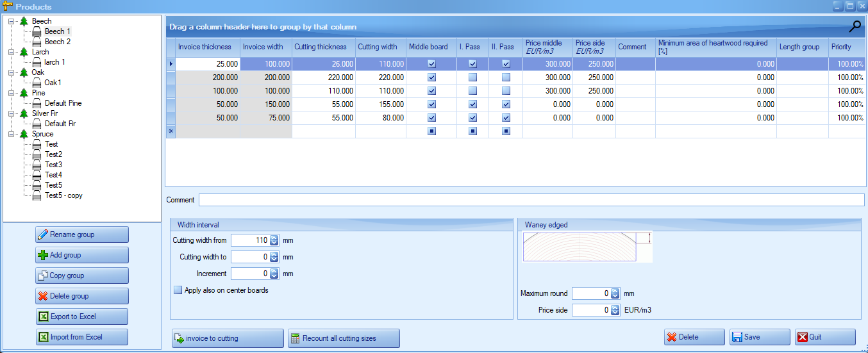Click the product icon beside Default Fir
The image size is (868, 353).
point(37,124)
